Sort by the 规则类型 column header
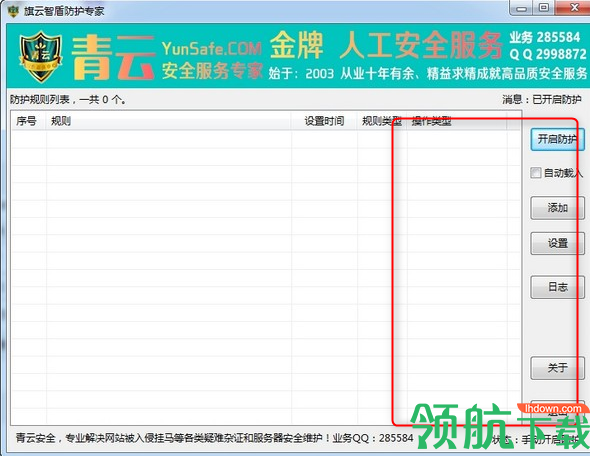This screenshot has height=456, width=590. click(x=382, y=121)
